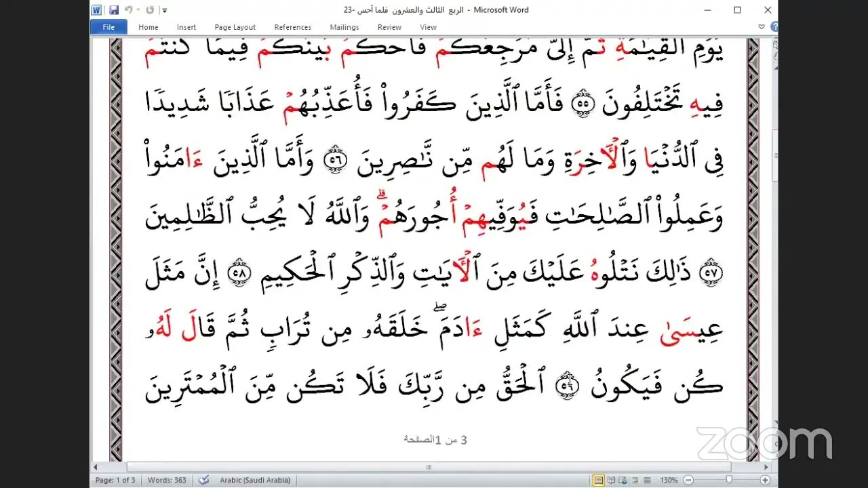Go to the Page Layout tab
The height and width of the screenshot is (488, 868).
(235, 27)
